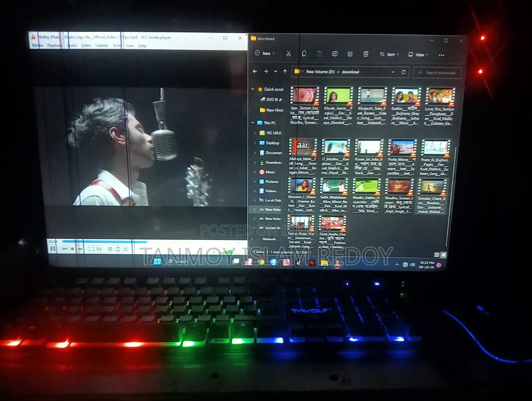The height and width of the screenshot is (401, 532).
Task: Open VLC extended settings (equalizer) icon
Action: (99, 249)
